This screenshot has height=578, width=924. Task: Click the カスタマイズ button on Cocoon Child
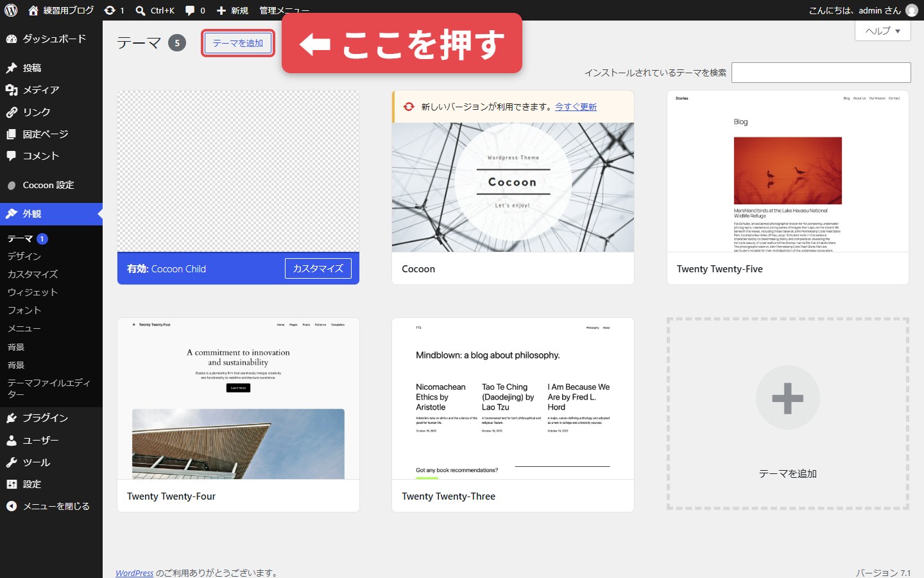click(318, 268)
